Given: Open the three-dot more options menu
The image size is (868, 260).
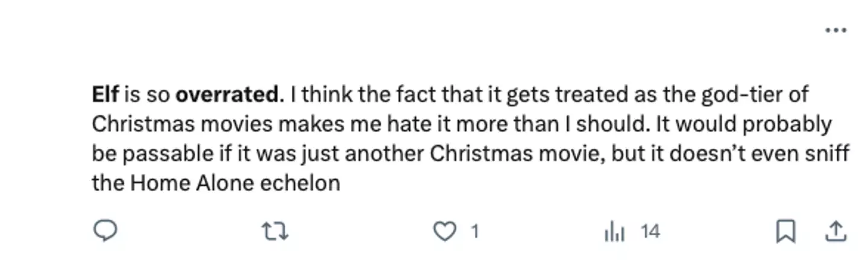Looking at the screenshot, I should (835, 30).
